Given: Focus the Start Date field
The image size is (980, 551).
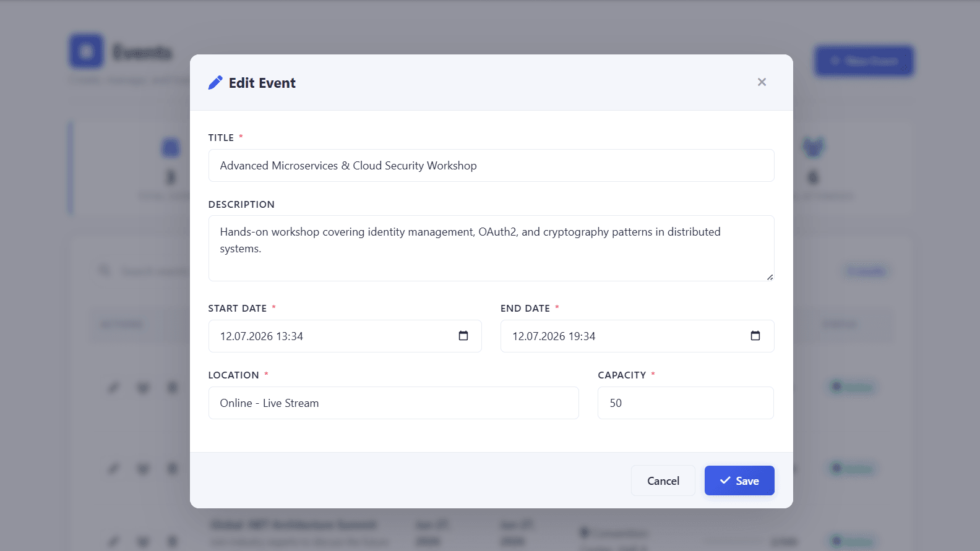Looking at the screenshot, I should (345, 336).
